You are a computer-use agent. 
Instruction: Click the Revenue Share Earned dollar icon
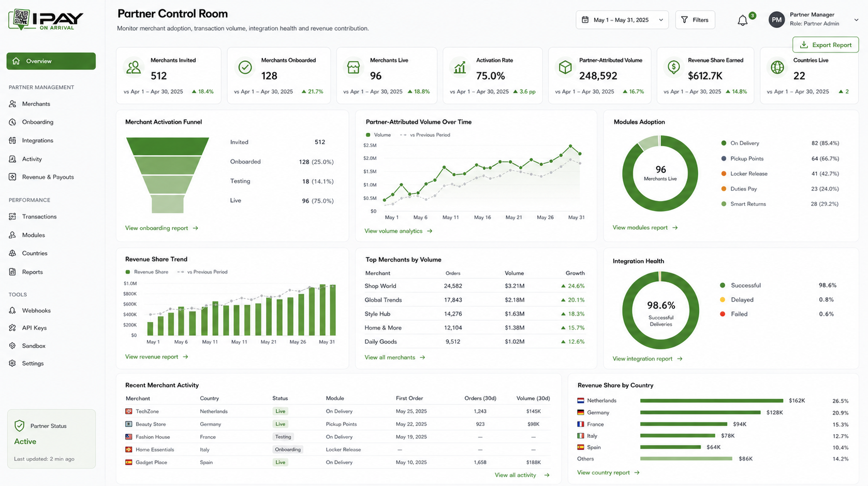(673, 67)
